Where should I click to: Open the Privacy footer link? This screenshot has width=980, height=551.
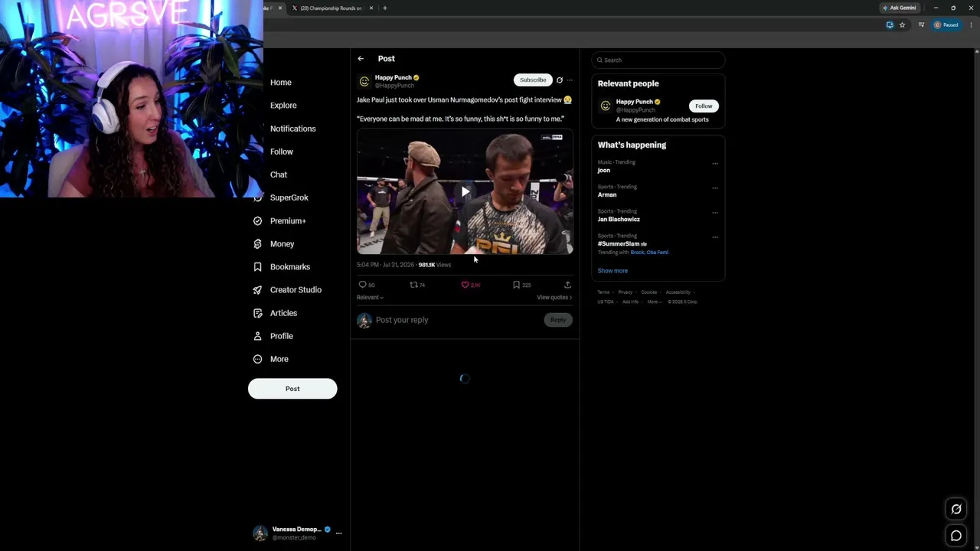(x=626, y=292)
